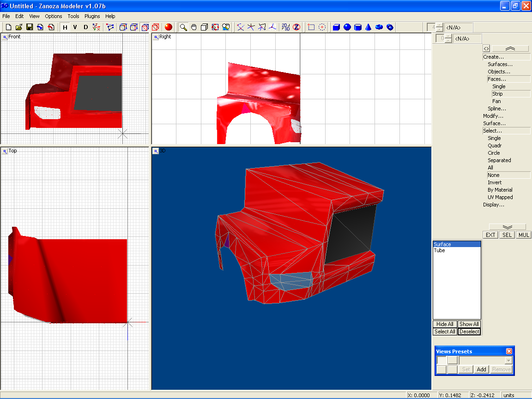Toggle the SEL selected mode button
The width and height of the screenshot is (532, 399).
coord(507,235)
